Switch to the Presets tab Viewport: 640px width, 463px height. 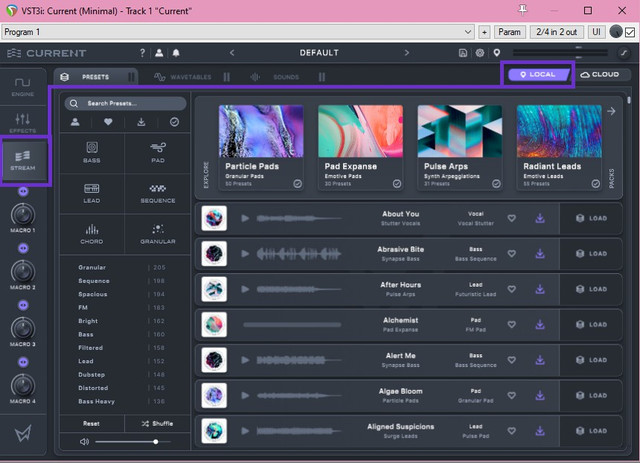click(96, 77)
